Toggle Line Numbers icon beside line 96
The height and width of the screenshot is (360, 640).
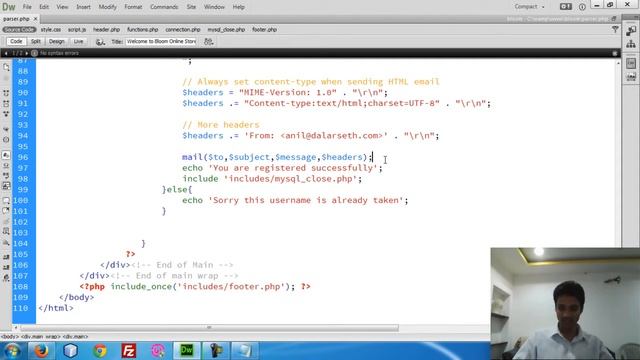pyautogui.click(x=6, y=155)
